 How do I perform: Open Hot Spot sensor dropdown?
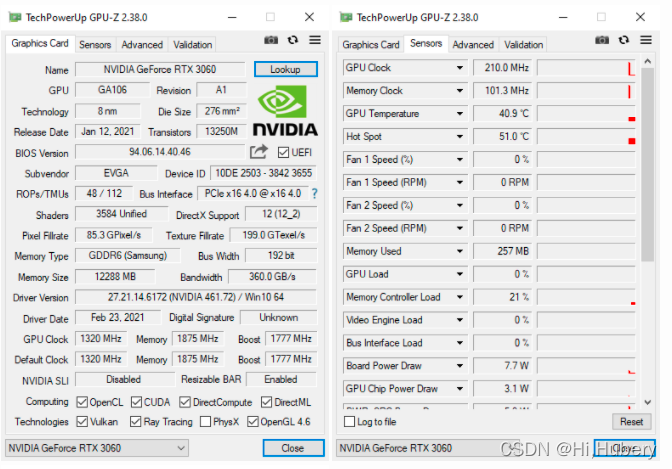pos(460,136)
